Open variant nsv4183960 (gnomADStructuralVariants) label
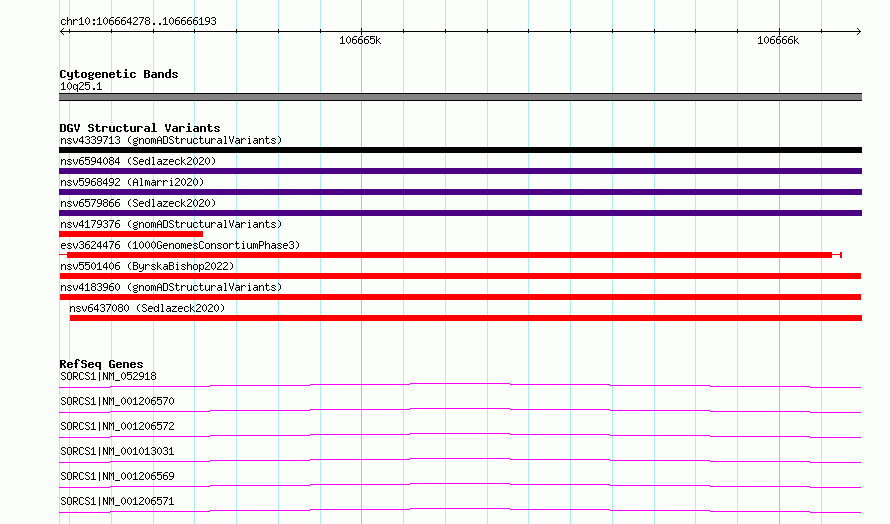Screen dimensions: 890x524 171,287
